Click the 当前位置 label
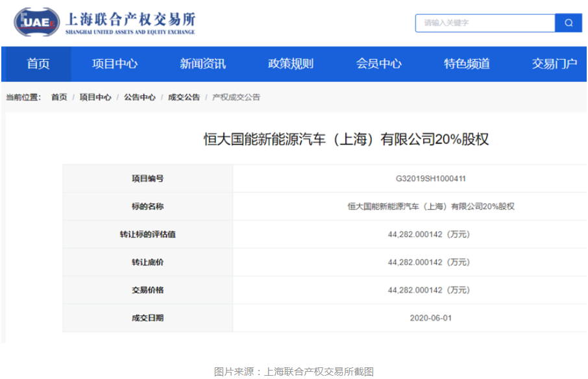The width and height of the screenshot is (588, 379). (x=23, y=97)
